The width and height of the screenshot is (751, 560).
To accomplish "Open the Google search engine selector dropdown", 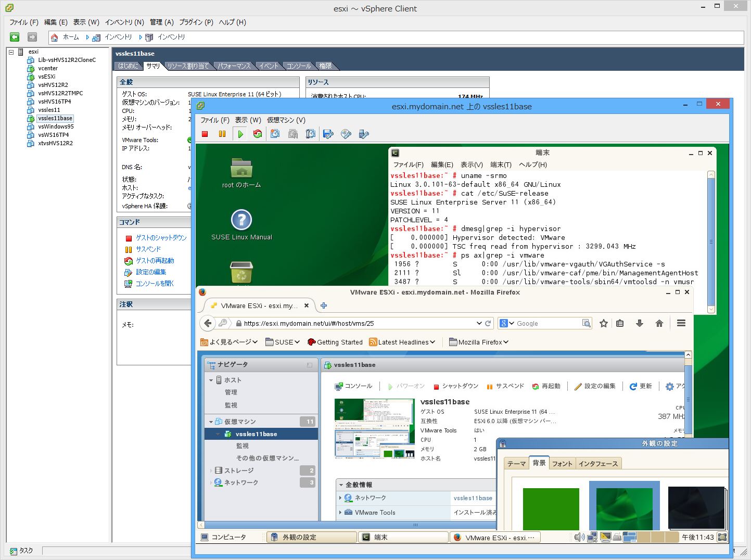I will pos(507,323).
